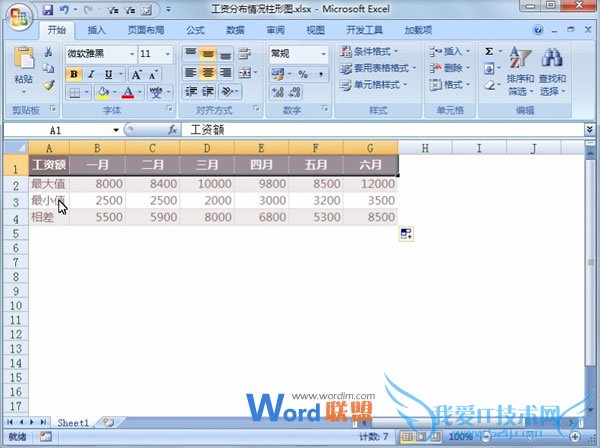Activate the Format Painter brush
This screenshot has width=600, height=448.
[x=49, y=85]
